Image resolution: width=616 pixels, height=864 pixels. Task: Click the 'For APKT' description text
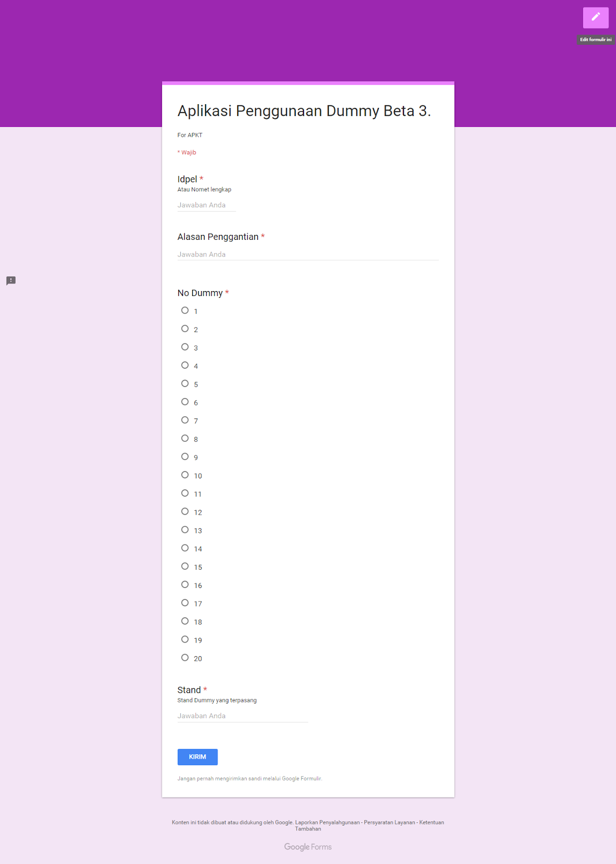pos(190,135)
